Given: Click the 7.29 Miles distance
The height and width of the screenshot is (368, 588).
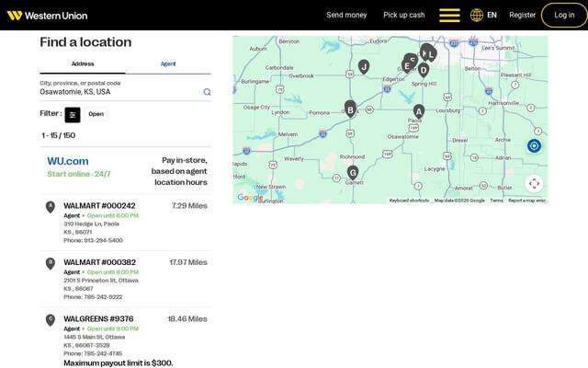Looking at the screenshot, I should pyautogui.click(x=189, y=206).
